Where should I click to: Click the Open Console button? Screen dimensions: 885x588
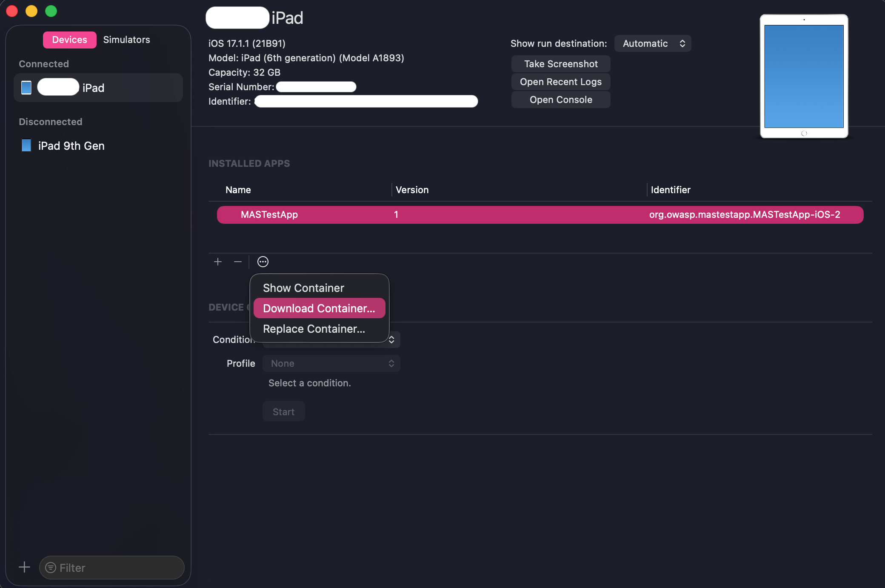coord(561,100)
